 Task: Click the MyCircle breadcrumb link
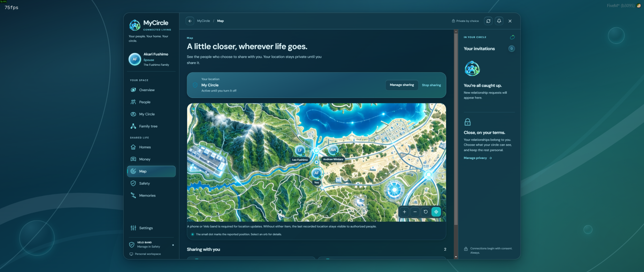[204, 21]
